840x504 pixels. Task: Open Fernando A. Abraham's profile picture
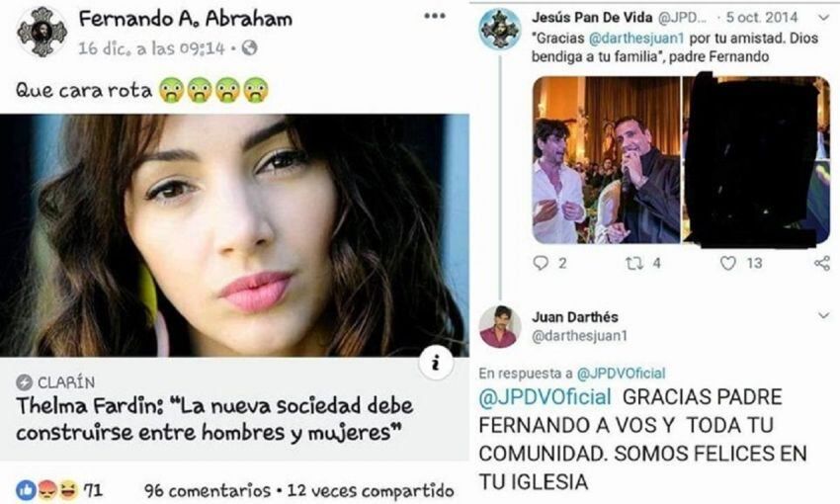(x=42, y=33)
